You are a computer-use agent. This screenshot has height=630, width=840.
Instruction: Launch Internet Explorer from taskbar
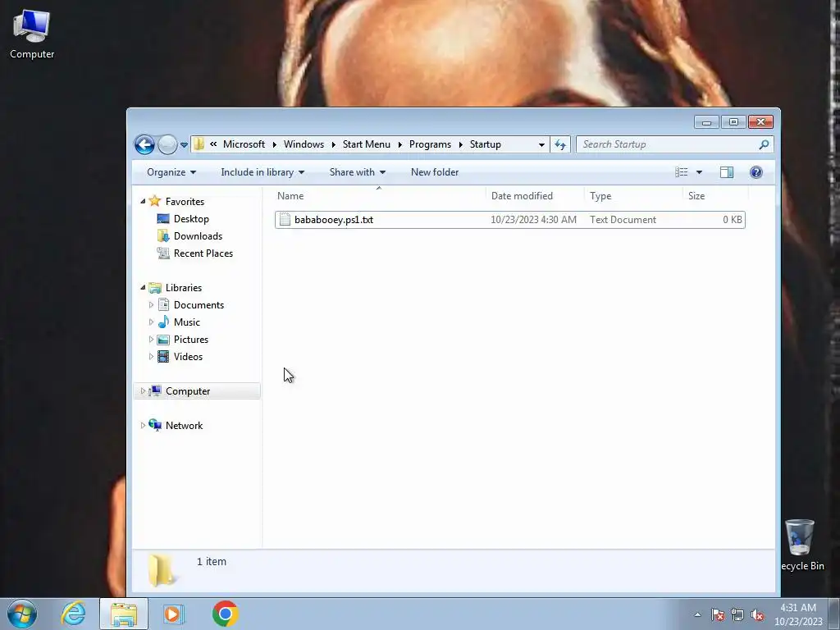pyautogui.click(x=73, y=614)
